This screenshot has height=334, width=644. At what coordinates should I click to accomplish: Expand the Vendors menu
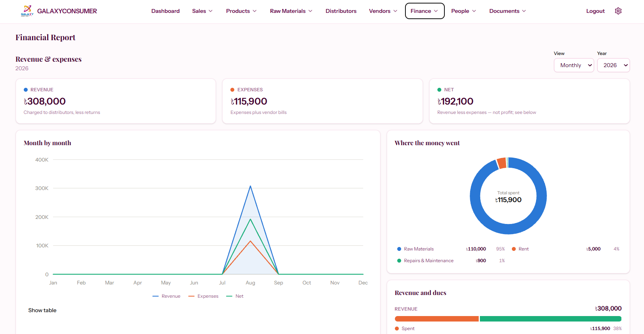point(383,11)
